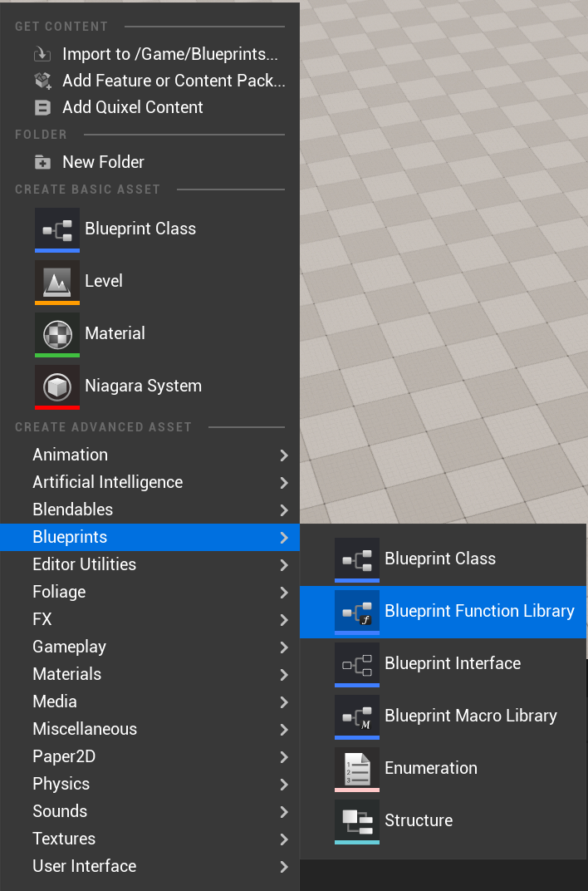Click the Structure icon
This screenshot has width=588, height=891.
coord(357,821)
